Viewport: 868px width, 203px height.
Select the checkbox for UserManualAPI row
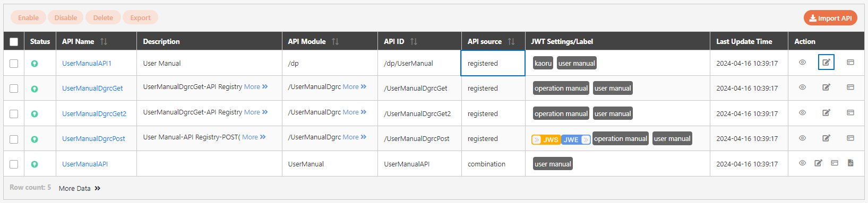14,164
